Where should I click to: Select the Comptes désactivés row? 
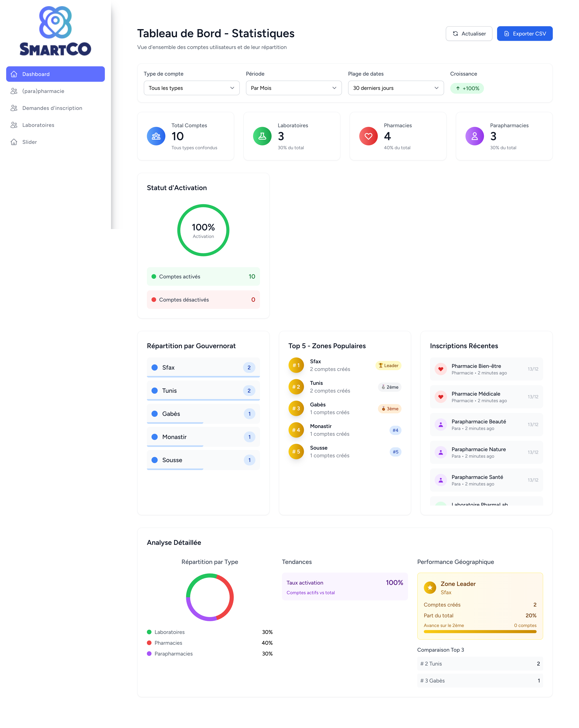pyautogui.click(x=203, y=299)
